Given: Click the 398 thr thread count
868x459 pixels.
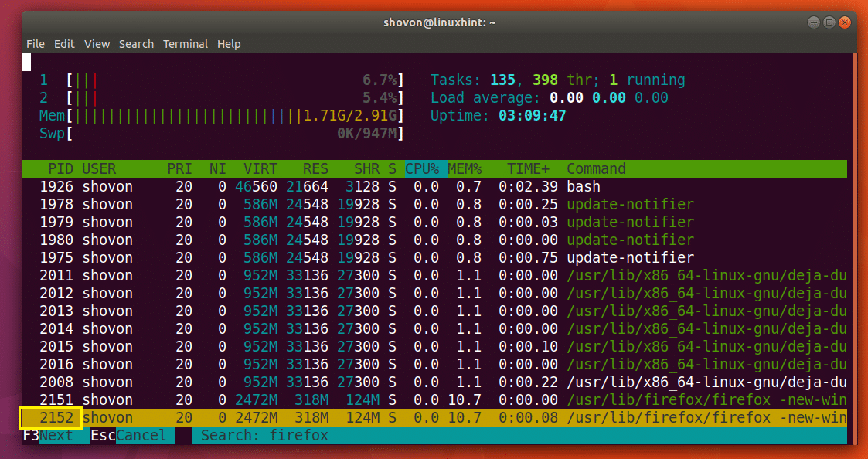Looking at the screenshot, I should click(x=562, y=80).
